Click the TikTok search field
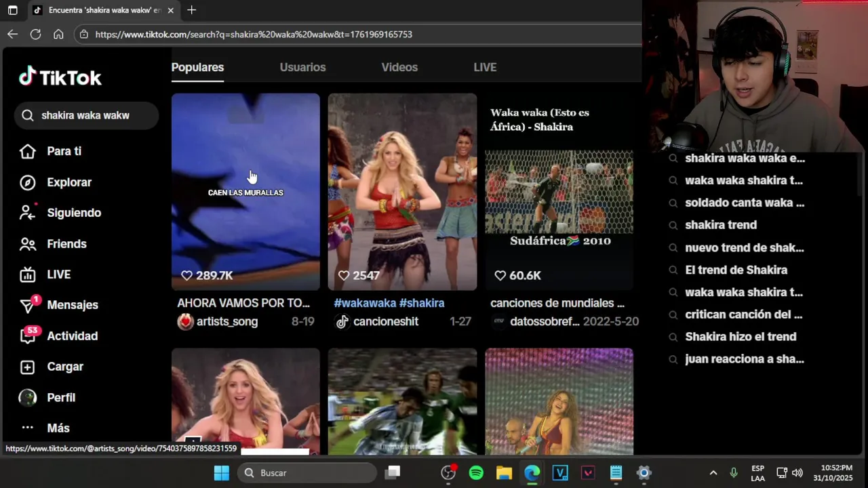Viewport: 868px width, 488px height. pos(86,115)
